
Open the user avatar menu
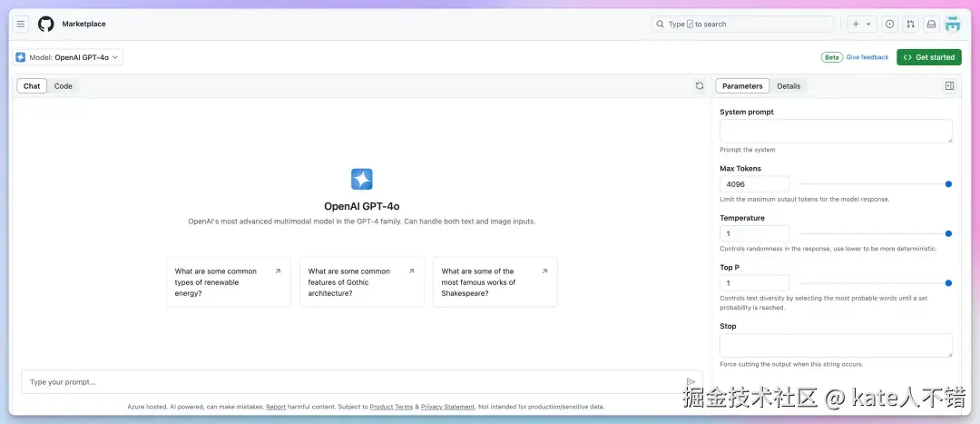953,24
